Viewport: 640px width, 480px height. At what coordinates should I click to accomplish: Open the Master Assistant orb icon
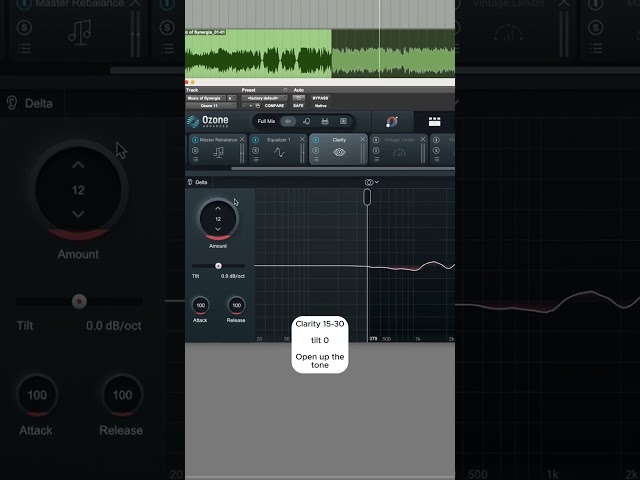click(392, 122)
